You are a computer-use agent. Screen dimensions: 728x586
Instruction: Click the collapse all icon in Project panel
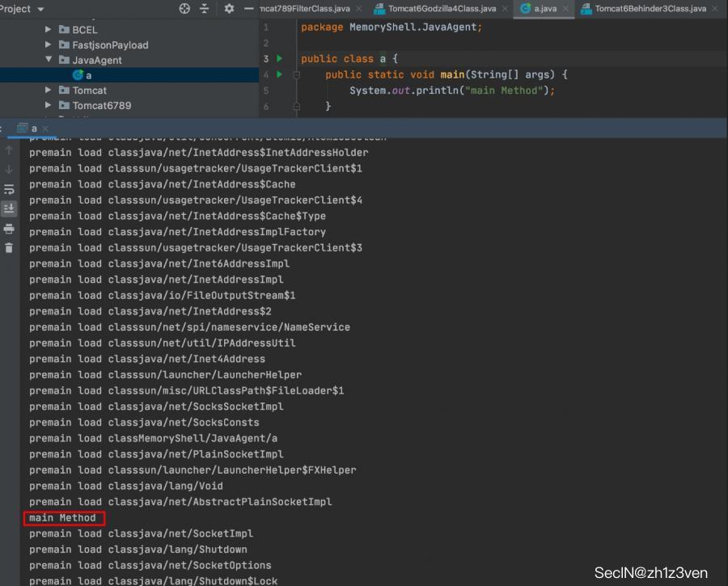[x=204, y=9]
